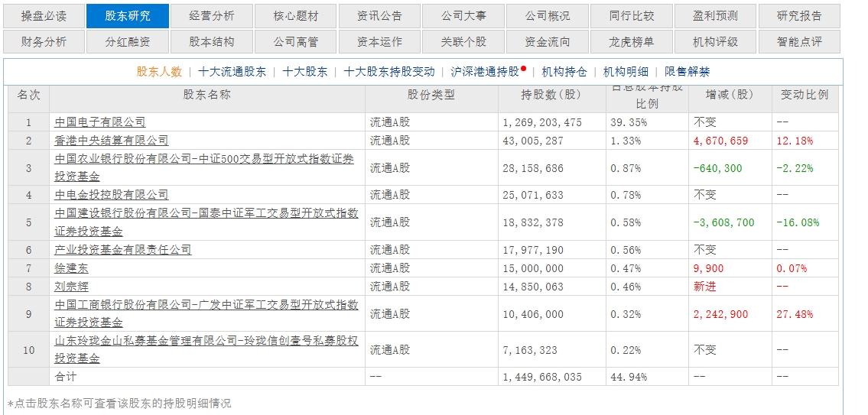Click increase value 4,670,659
868x415 pixels.
720,141
